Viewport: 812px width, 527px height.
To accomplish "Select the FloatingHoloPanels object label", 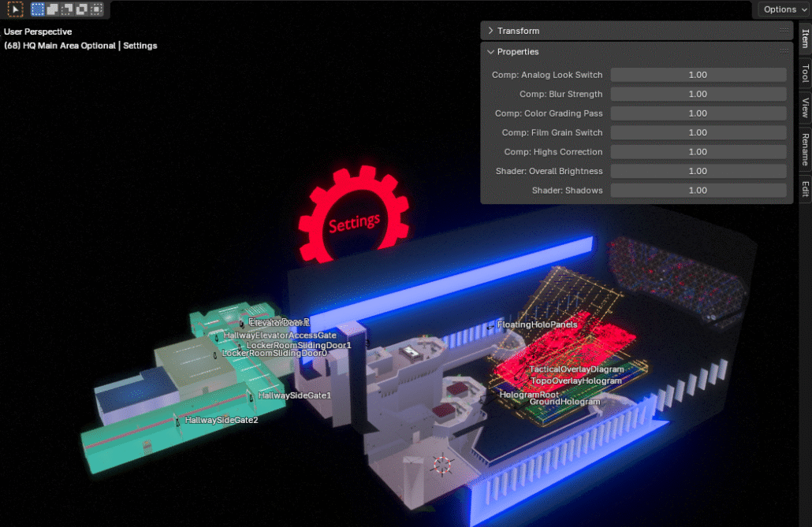I will click(537, 325).
